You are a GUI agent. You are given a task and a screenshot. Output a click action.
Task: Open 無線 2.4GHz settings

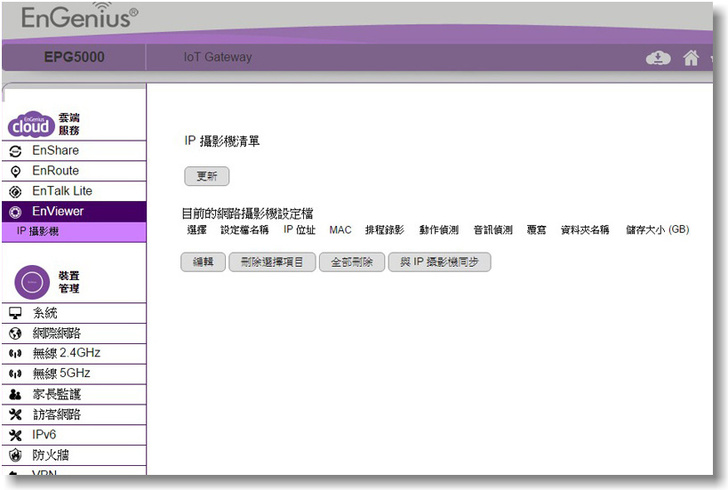pyautogui.click(x=66, y=353)
